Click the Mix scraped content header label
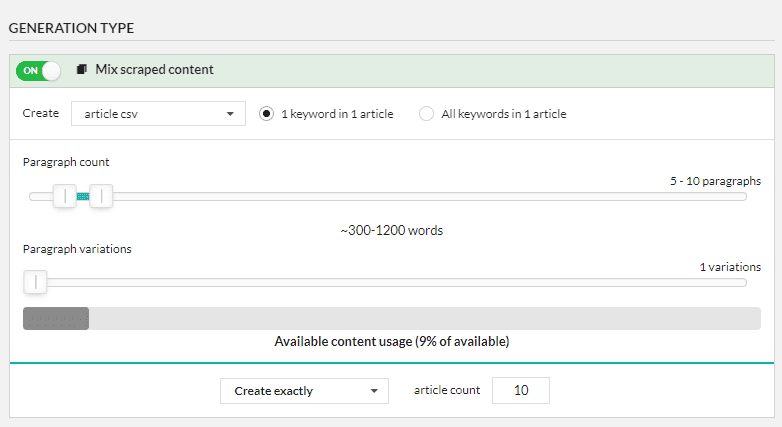This screenshot has width=782, height=427. [x=154, y=69]
